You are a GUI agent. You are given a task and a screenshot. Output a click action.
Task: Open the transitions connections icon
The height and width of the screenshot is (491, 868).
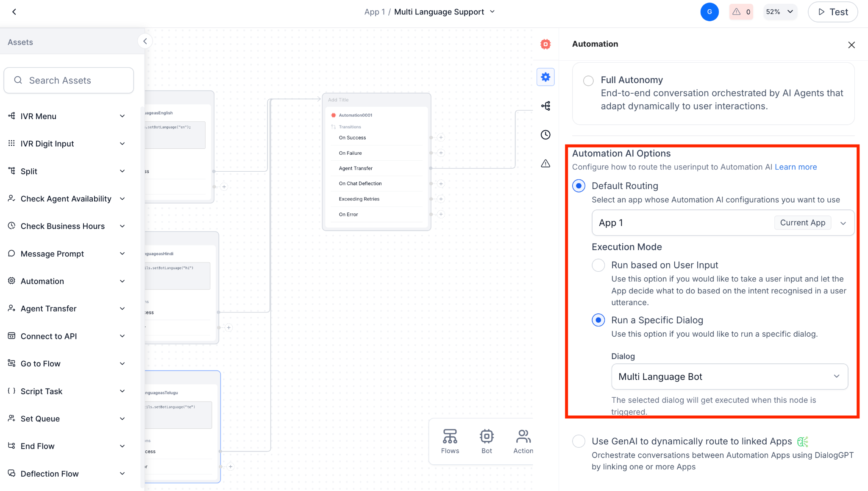545,106
